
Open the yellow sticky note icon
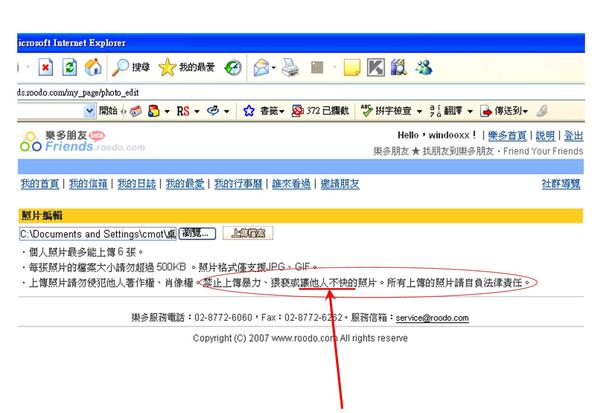[x=352, y=68]
